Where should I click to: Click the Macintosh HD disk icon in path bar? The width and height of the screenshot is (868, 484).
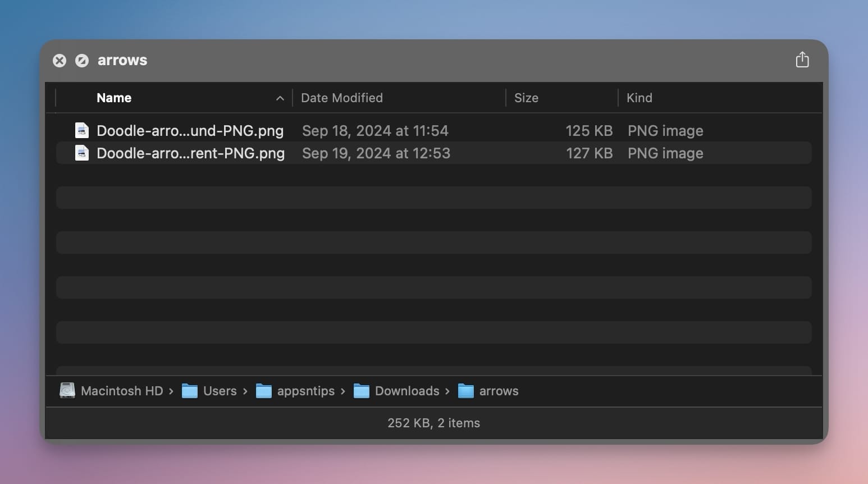coord(67,390)
